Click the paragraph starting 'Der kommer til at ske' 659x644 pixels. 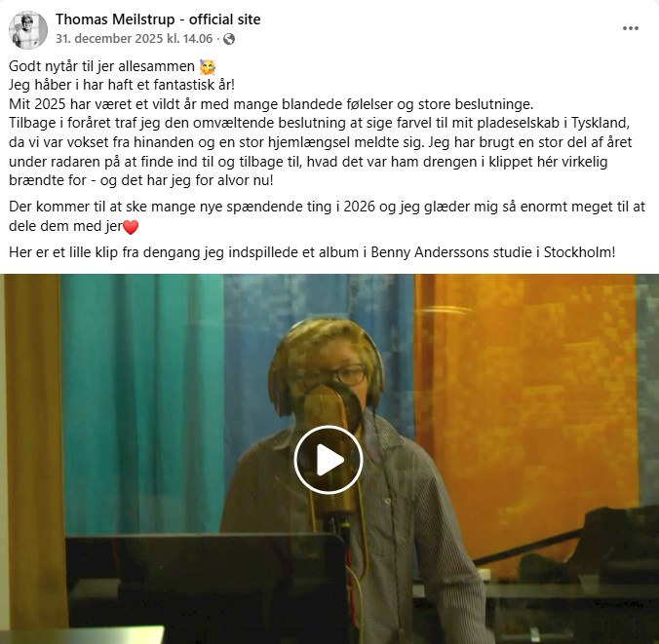point(327,216)
